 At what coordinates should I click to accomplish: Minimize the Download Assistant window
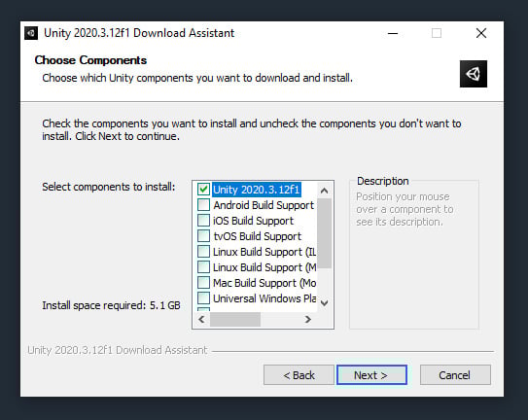393,33
